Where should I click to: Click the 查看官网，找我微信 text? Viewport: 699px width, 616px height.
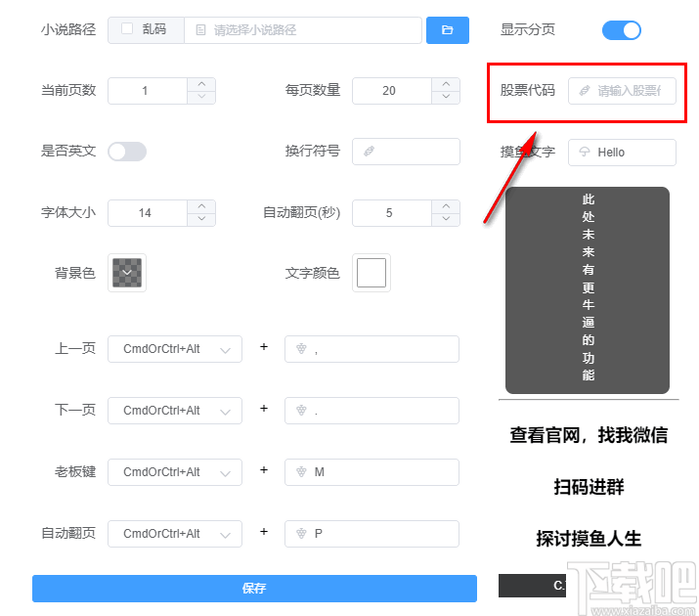pyautogui.click(x=589, y=435)
